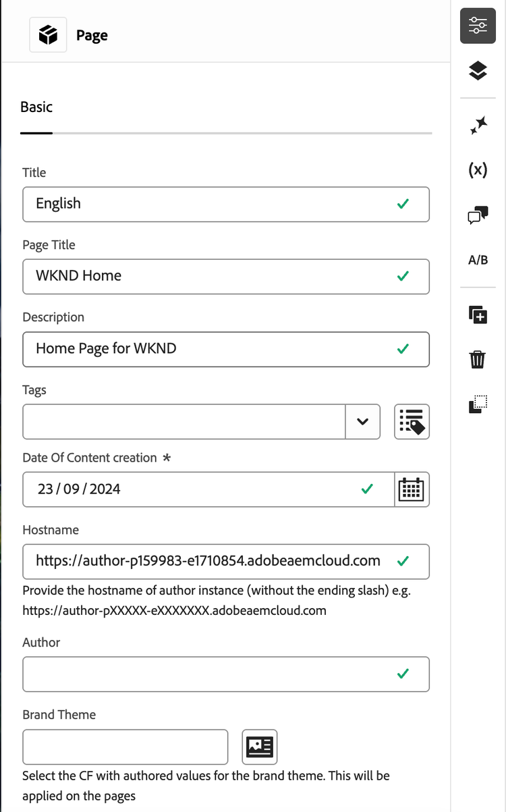Click the duplicate icon
This screenshot has height=812, width=506.
click(478, 314)
